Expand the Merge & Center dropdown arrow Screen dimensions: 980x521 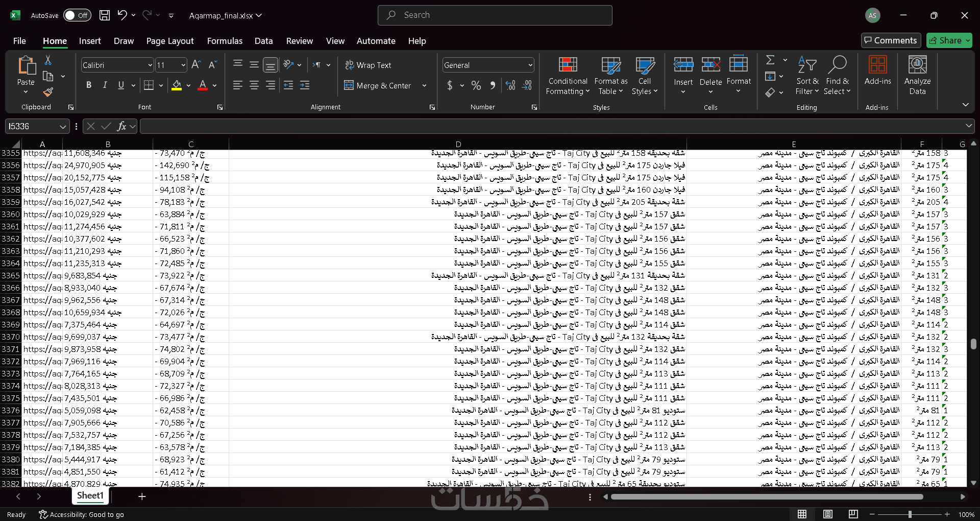tap(424, 85)
